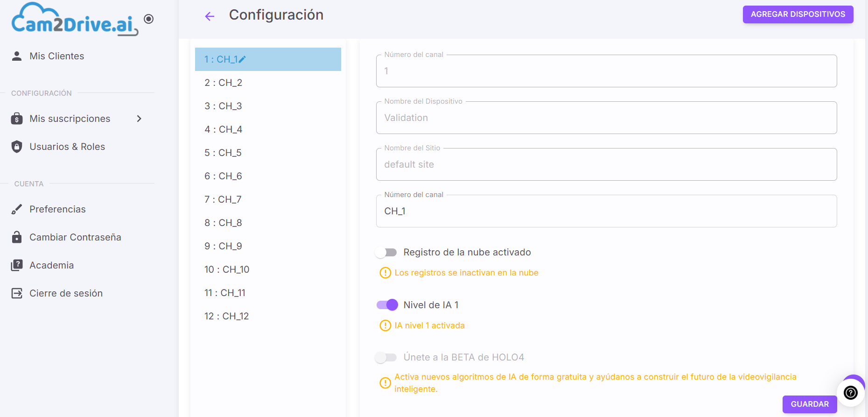Viewport: 868px width, 417px height.
Task: Click the Nombre del Sitio field
Action: tap(606, 164)
